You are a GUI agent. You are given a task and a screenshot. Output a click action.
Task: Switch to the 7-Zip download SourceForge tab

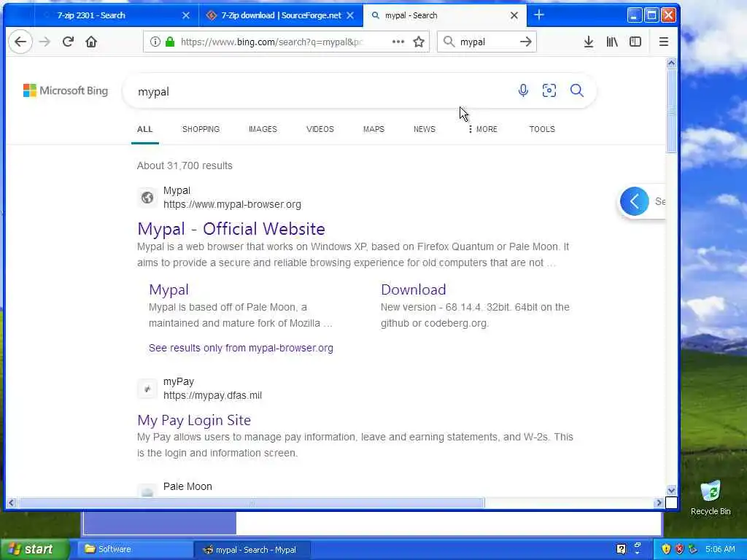(x=281, y=15)
